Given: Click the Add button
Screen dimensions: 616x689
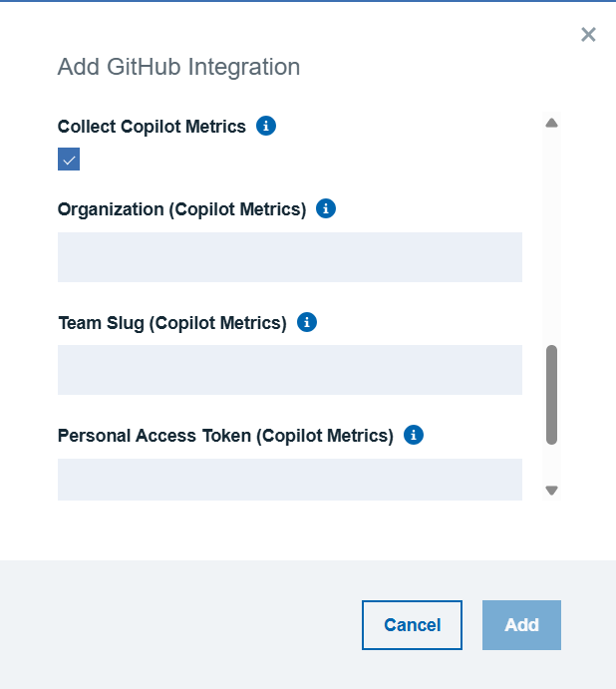Looking at the screenshot, I should tap(521, 625).
